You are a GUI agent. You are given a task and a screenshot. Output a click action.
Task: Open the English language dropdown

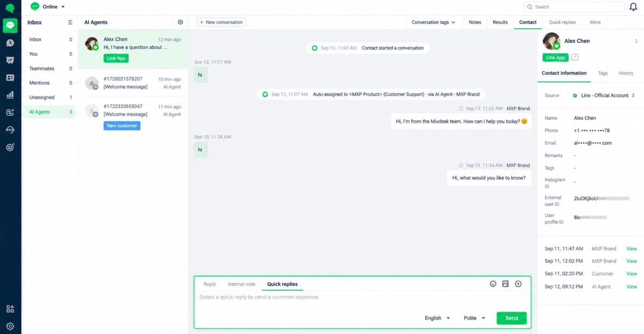tap(437, 318)
